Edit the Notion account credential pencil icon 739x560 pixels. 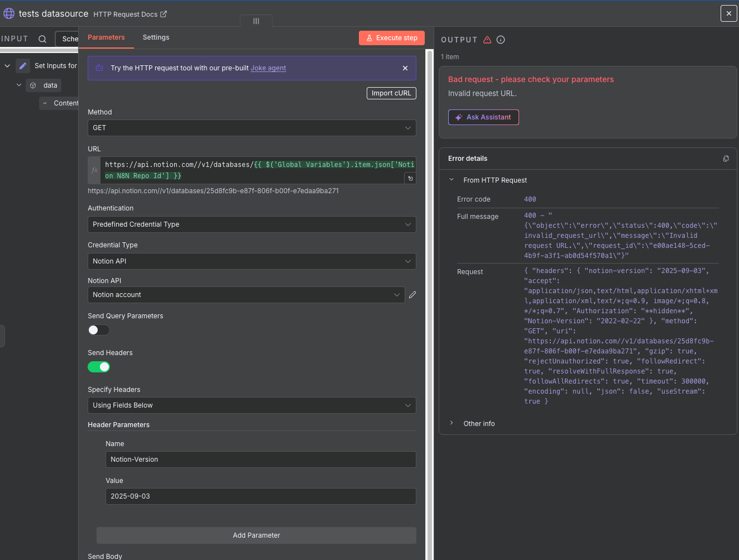pos(412,294)
